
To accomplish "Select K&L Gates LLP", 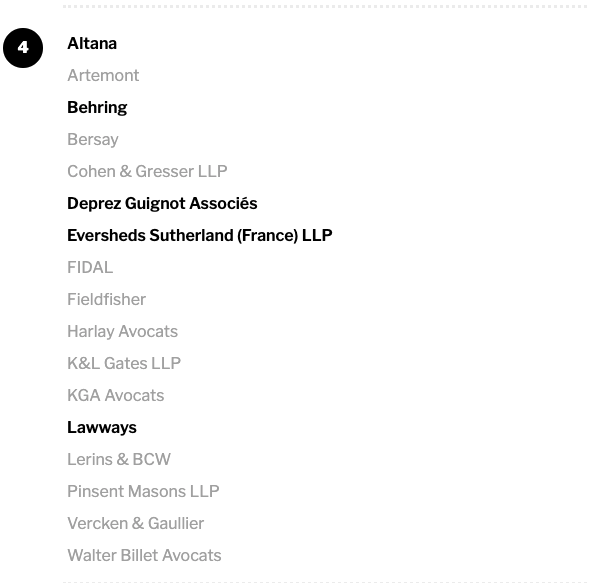I will coord(124,364).
